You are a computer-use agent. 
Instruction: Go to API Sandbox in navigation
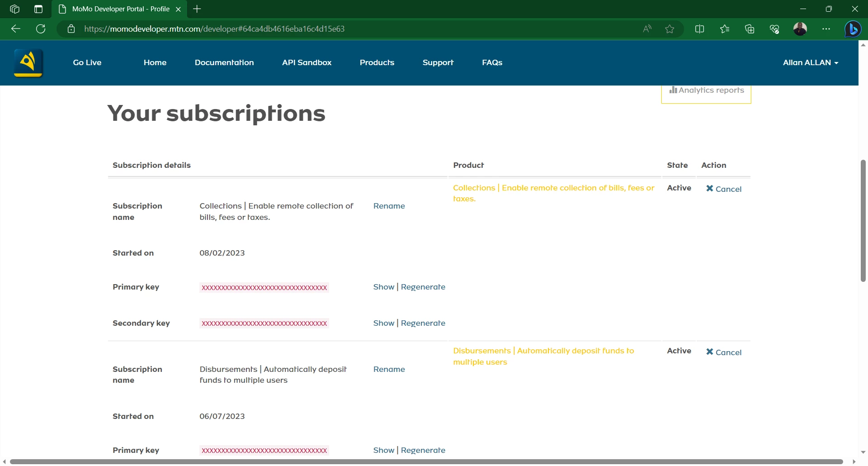(307, 62)
